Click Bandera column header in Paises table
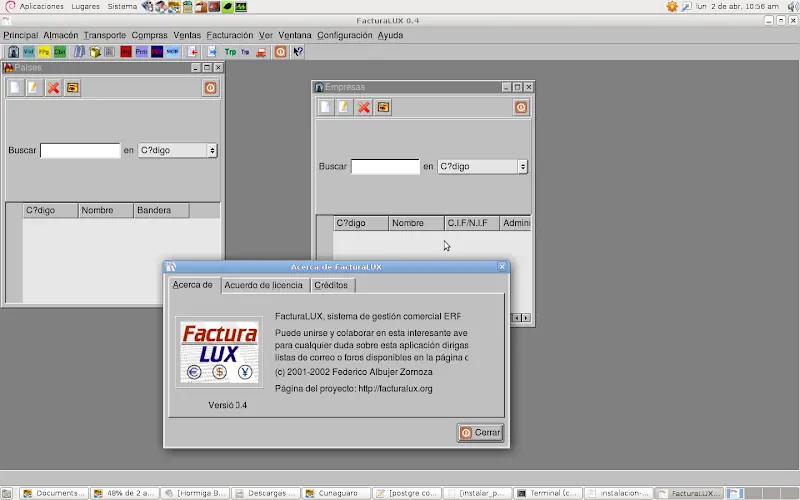 (161, 210)
